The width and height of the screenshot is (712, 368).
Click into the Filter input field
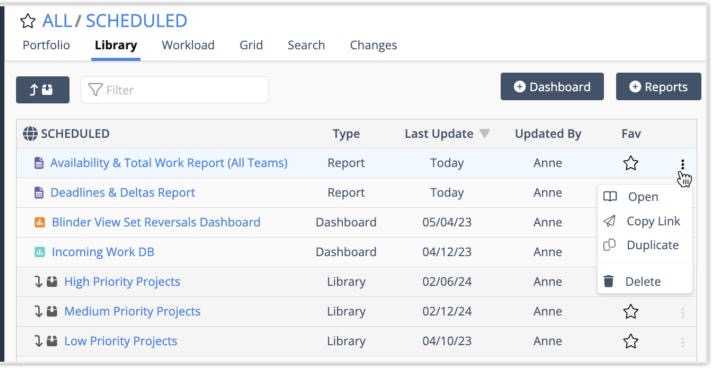click(174, 90)
